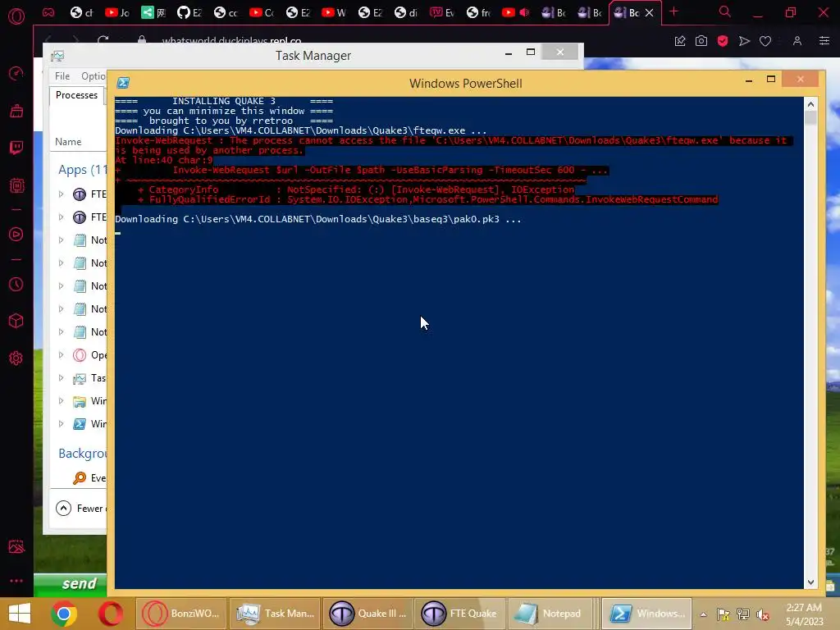Open GX Cleaner icon in sidebar
Screen dimensions: 840x630
point(16,111)
